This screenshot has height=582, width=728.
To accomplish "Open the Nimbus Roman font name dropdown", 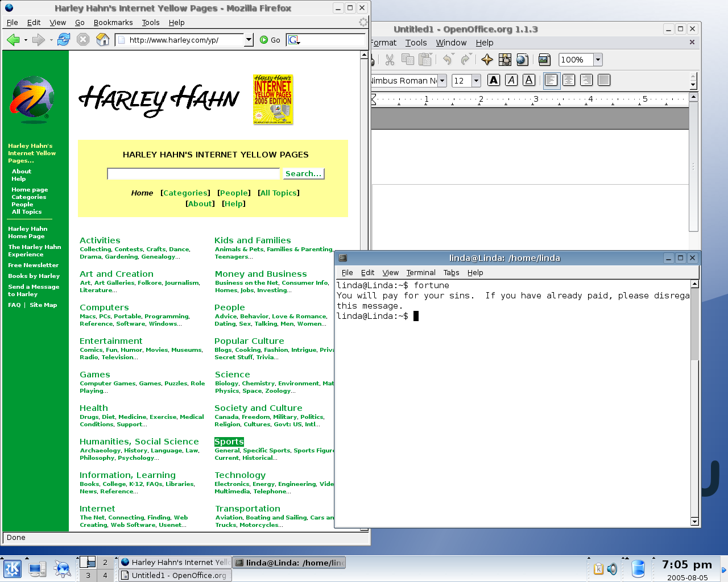I will coord(442,81).
